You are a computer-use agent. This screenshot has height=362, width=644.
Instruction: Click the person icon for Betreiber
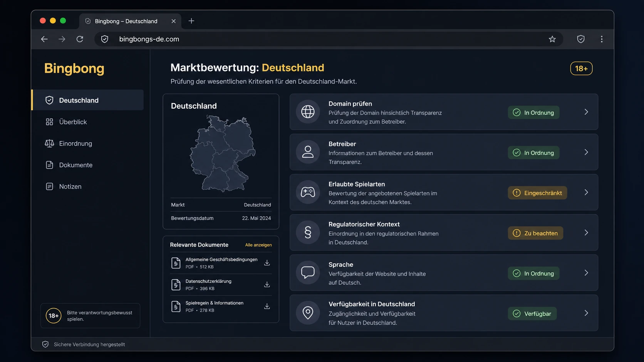[x=308, y=152]
